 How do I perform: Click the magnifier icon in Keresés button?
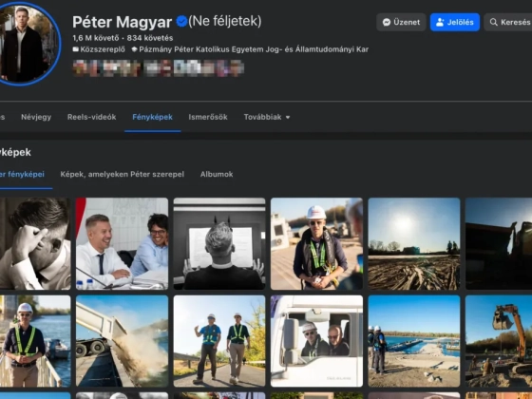[494, 23]
